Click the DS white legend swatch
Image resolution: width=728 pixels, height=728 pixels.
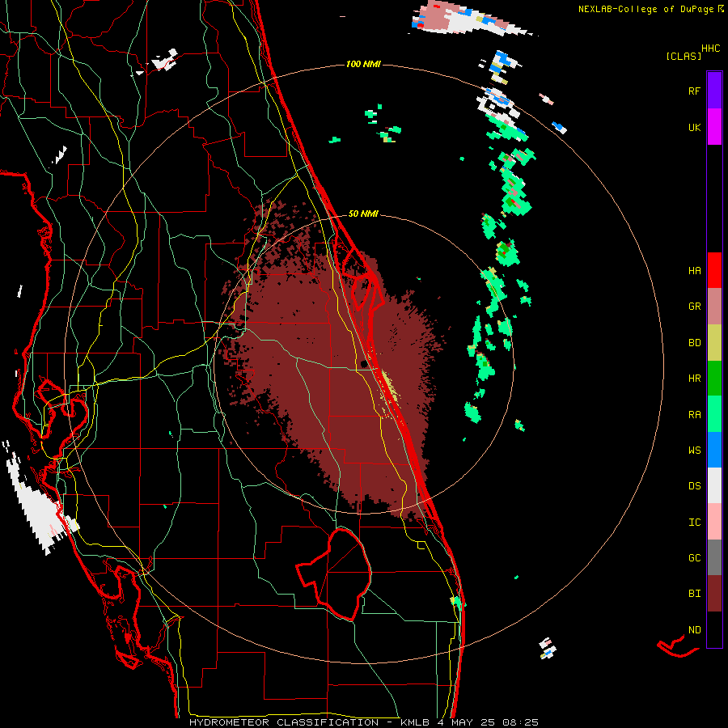coord(714,485)
